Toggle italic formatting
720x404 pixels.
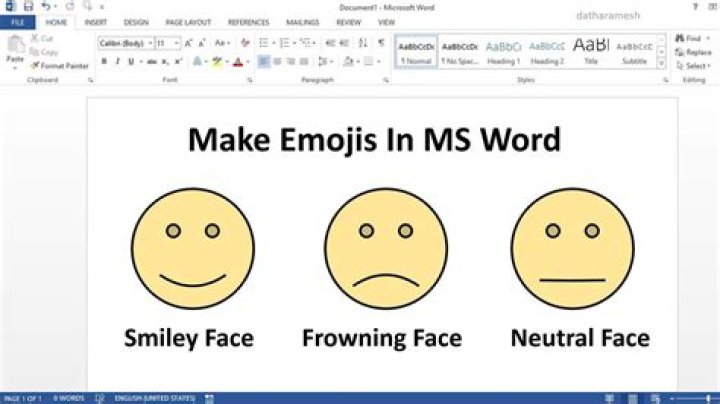point(118,62)
